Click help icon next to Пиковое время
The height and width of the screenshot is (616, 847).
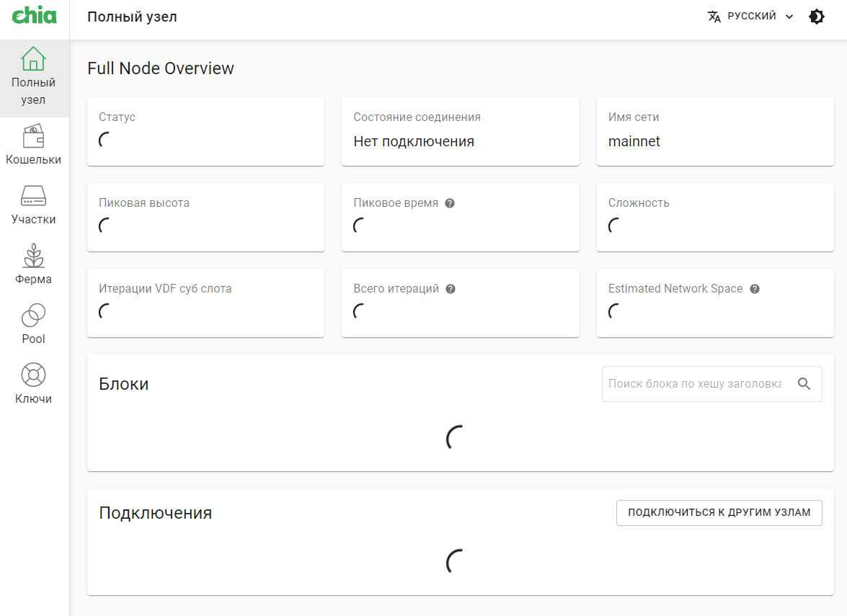click(x=449, y=203)
